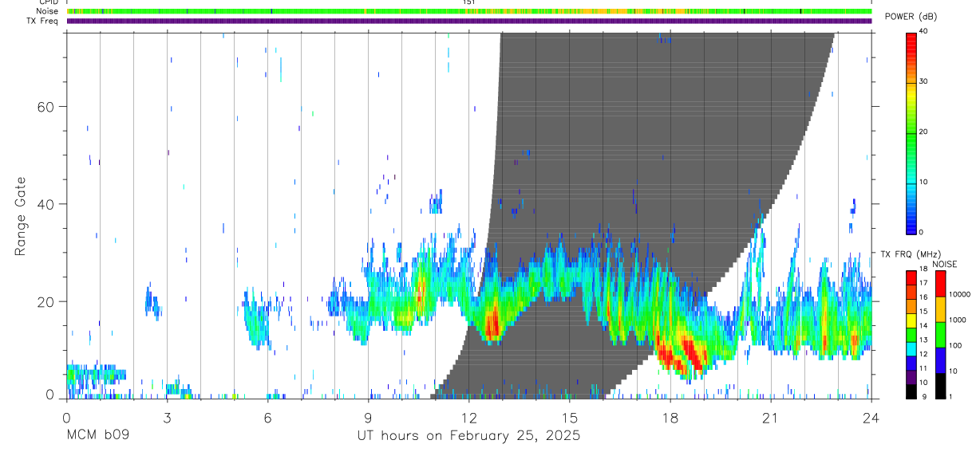Click the 1000 label on NOISE scale
The height and width of the screenshot is (452, 980).
point(958,320)
